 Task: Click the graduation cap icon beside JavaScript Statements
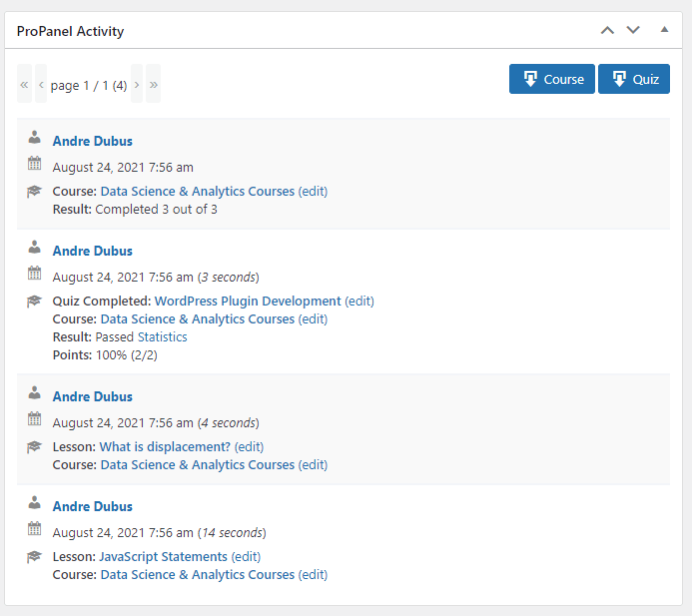coord(35,556)
